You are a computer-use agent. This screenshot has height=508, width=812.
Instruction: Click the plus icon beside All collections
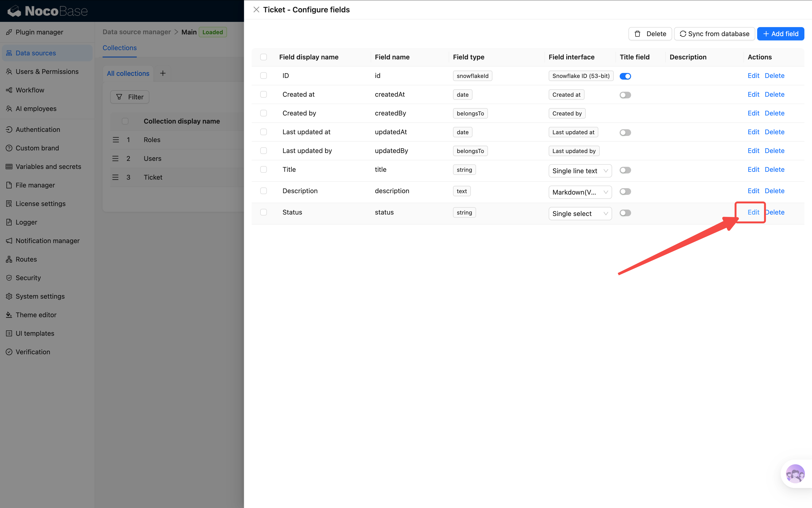pyautogui.click(x=163, y=73)
